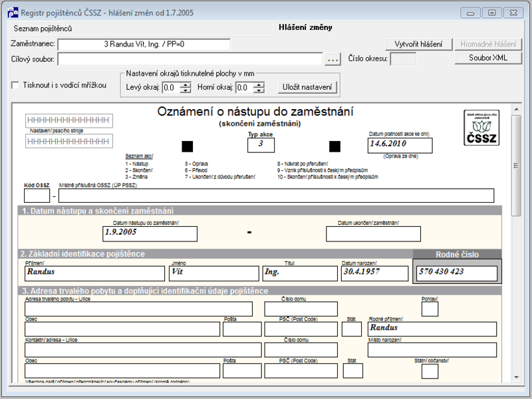The height and width of the screenshot is (399, 532).
Task: Click the 'Cílový soubor' input field
Action: (x=190, y=59)
